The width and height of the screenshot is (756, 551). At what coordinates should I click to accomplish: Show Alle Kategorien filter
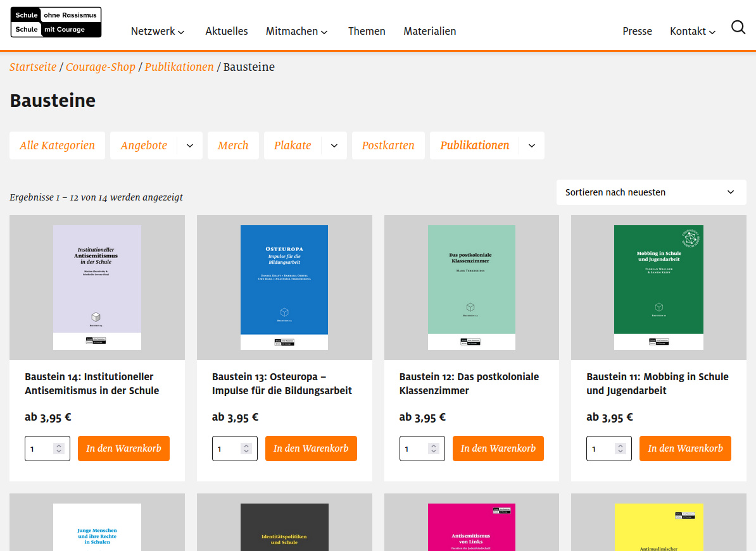pyautogui.click(x=57, y=145)
